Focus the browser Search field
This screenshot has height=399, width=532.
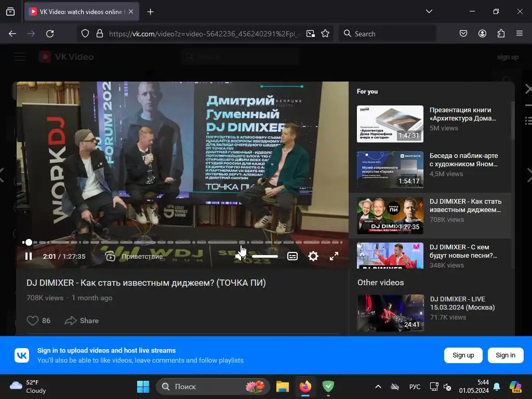388,34
